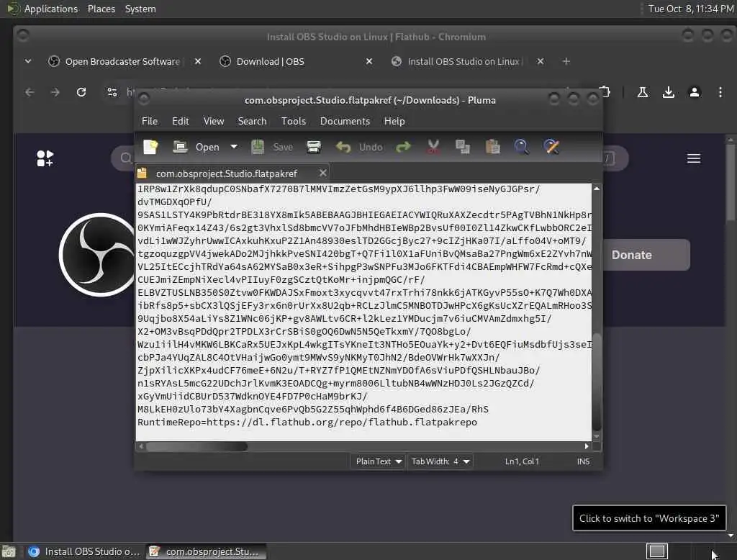
Task: Open the Chromium tab search chevron
Action: pyautogui.click(x=28, y=61)
